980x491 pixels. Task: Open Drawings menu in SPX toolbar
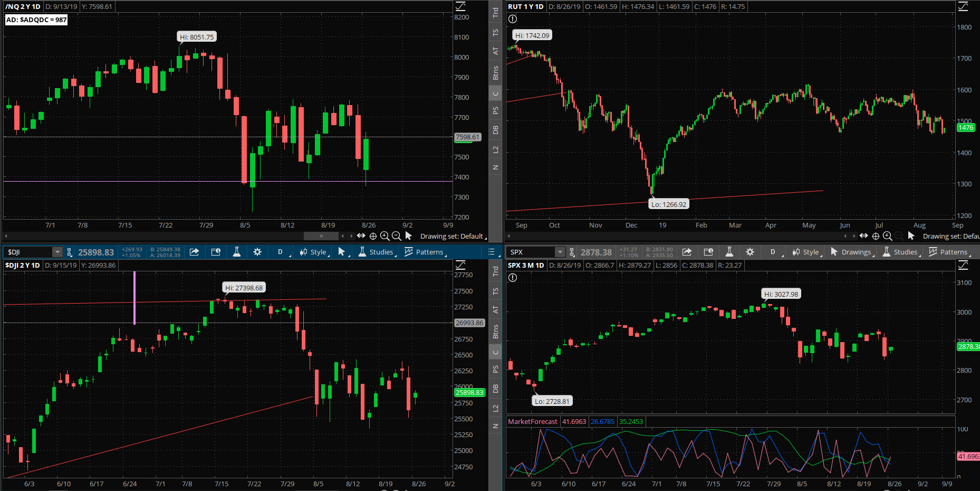(852, 252)
